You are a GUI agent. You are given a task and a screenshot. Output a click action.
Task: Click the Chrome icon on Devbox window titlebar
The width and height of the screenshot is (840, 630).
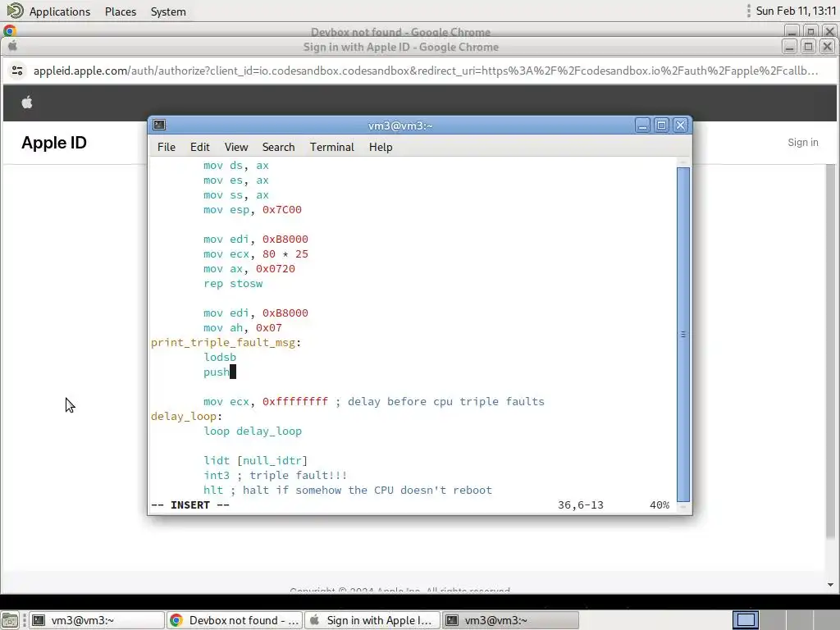coord(10,31)
